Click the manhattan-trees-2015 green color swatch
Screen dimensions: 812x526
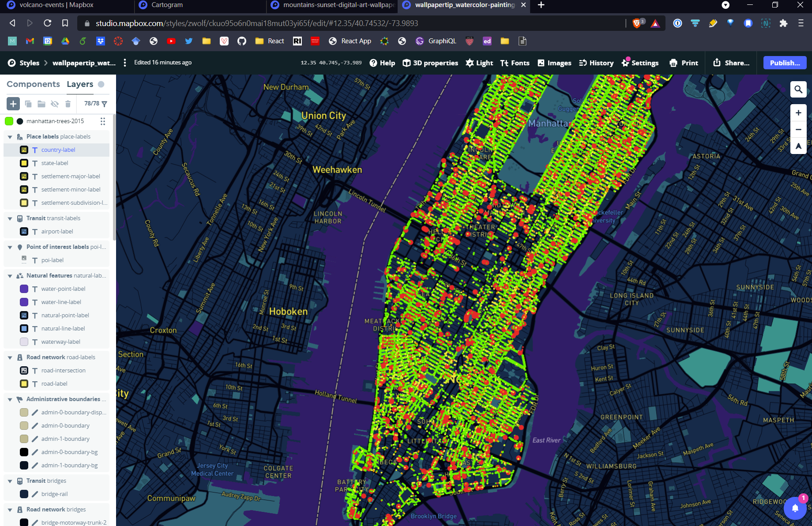pos(9,121)
